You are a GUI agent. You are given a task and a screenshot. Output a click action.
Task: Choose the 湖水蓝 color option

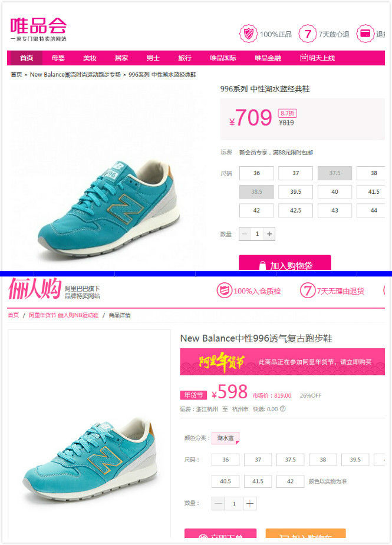click(x=225, y=438)
